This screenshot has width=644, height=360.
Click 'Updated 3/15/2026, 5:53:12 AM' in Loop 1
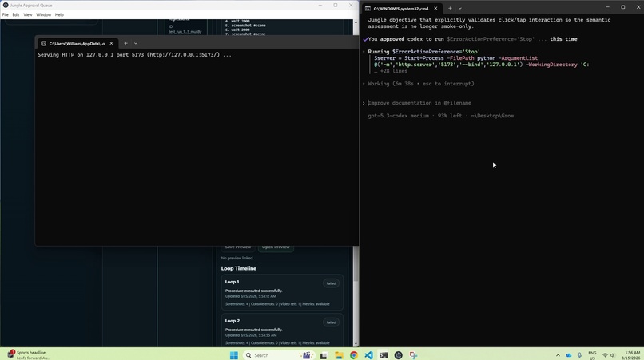(x=251, y=296)
